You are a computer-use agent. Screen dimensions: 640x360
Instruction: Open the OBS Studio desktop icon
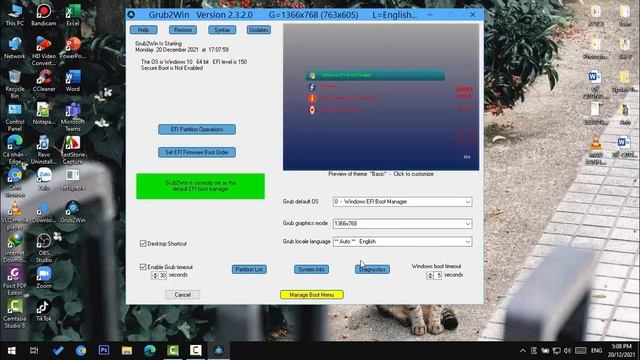44,248
